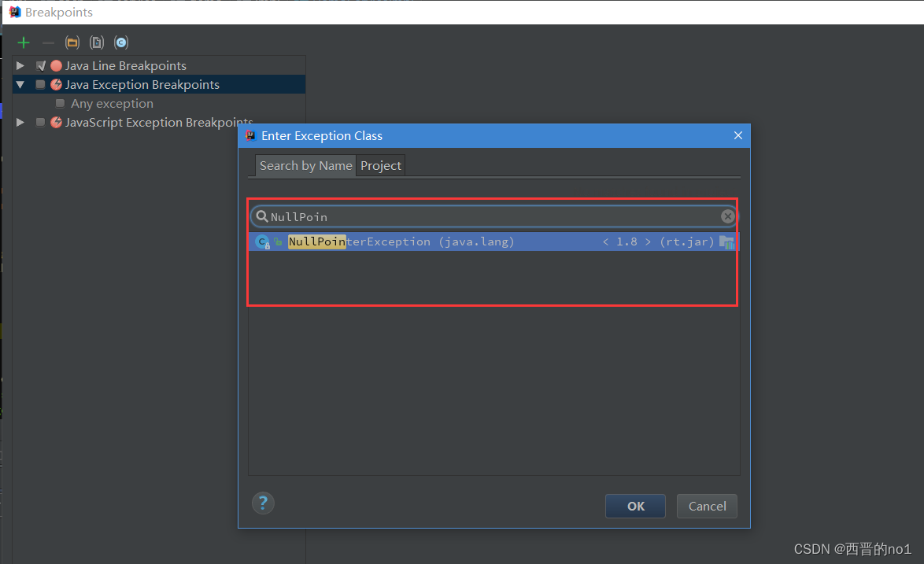Toggle the JavaScript Exception Breakpoints checkbox
The width and height of the screenshot is (924, 564).
pyautogui.click(x=41, y=123)
